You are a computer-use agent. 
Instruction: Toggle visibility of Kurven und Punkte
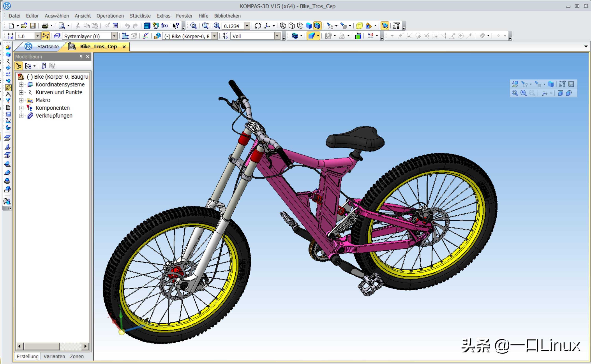point(21,92)
